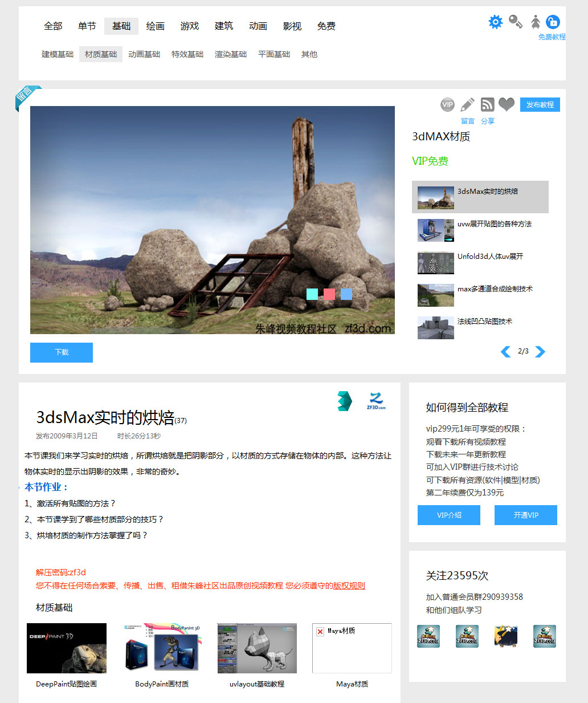This screenshot has height=703, width=588.
Task: Click the main rock scene preview image
Action: click(x=213, y=220)
